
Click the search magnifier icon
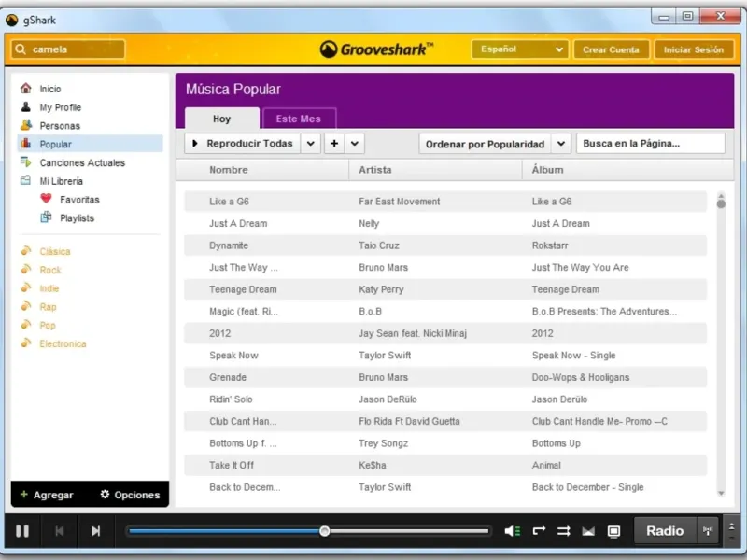click(x=20, y=49)
